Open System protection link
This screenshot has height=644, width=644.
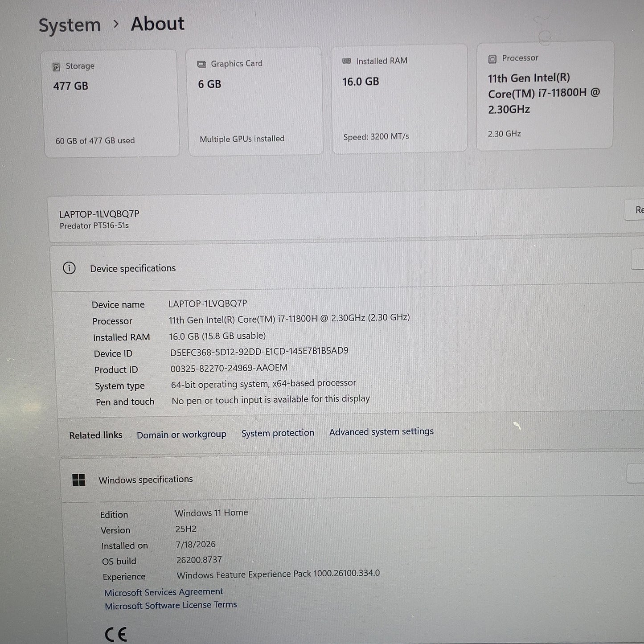(x=278, y=433)
